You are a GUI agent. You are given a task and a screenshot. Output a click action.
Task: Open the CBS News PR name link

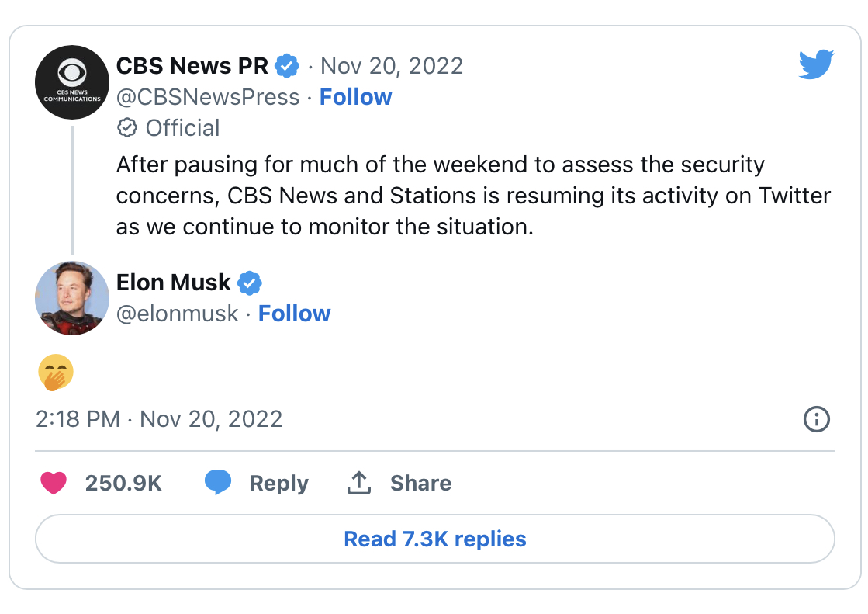tap(192, 66)
